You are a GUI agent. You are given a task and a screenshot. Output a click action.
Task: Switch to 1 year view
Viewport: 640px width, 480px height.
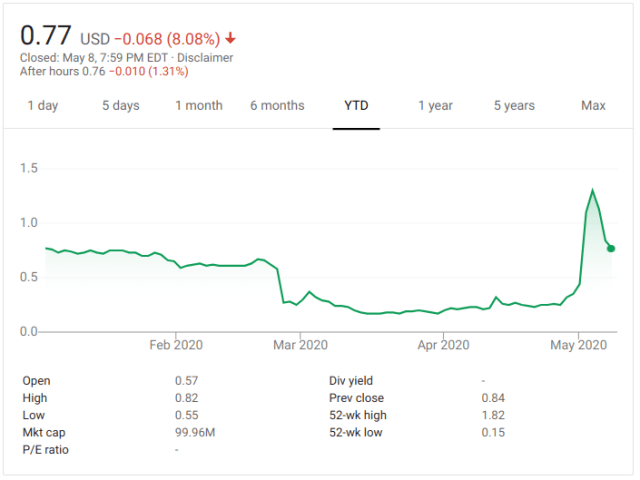[435, 106]
